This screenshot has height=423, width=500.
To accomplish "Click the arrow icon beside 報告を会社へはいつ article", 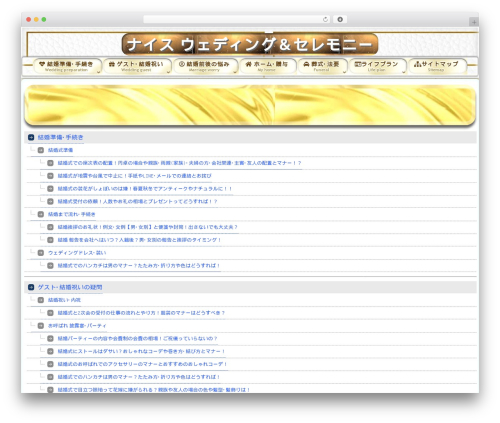I will 50,240.
